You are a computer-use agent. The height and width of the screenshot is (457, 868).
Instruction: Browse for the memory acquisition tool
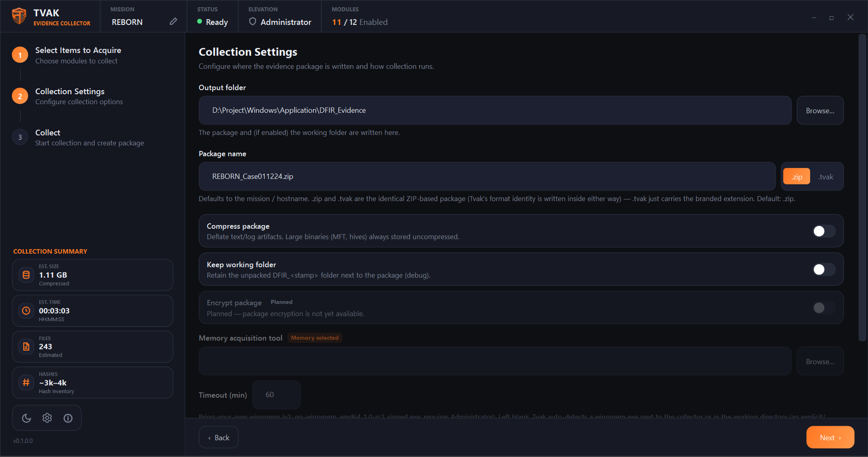pyautogui.click(x=820, y=361)
